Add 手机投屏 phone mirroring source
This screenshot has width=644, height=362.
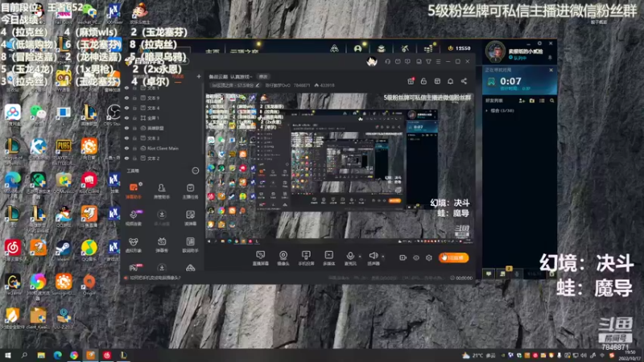(x=306, y=258)
